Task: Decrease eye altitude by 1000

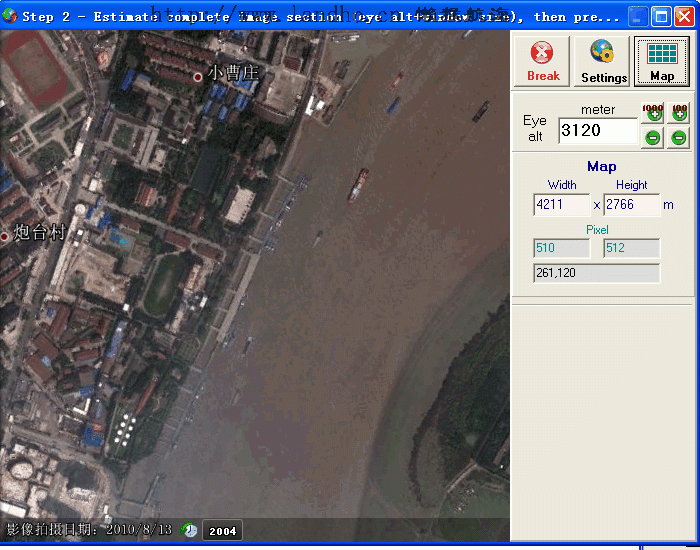Action: (653, 137)
